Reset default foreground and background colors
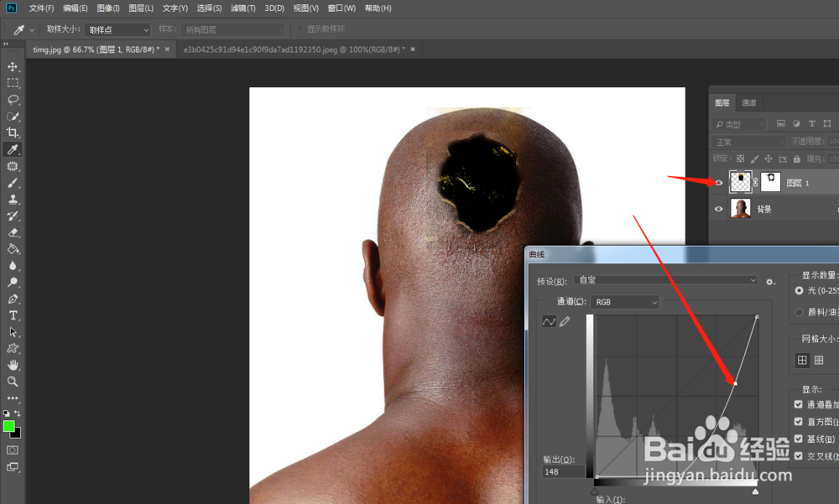 [x=7, y=413]
